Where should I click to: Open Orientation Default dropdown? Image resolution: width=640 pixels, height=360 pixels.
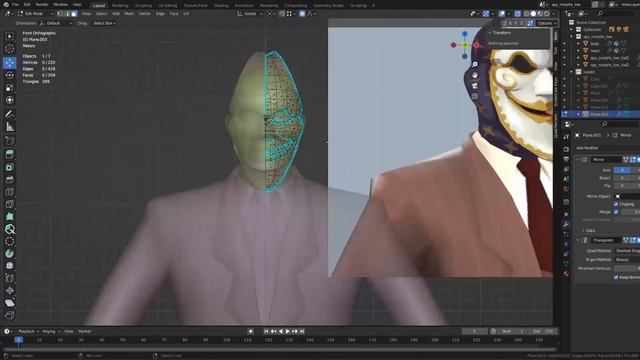point(56,23)
